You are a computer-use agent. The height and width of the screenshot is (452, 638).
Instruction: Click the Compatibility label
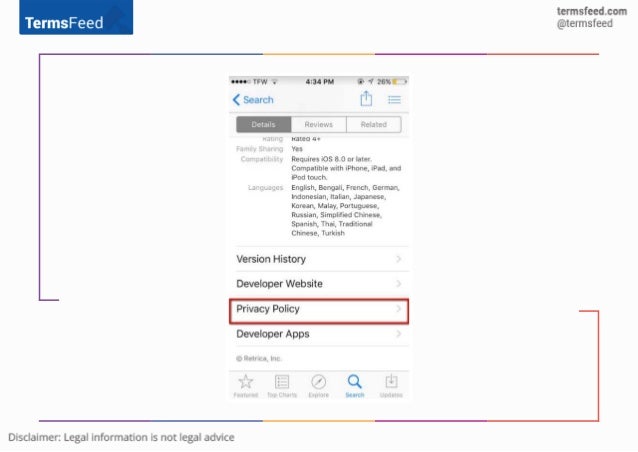point(262,159)
